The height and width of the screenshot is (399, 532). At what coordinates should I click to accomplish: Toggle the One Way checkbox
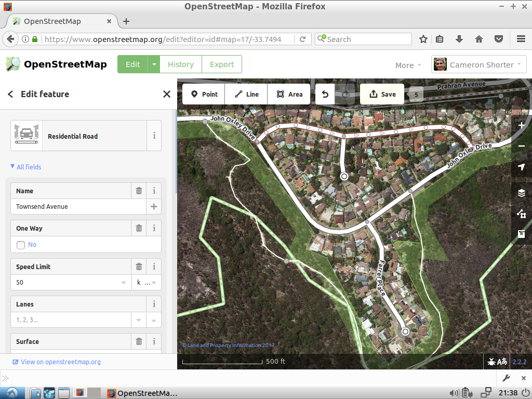(21, 245)
